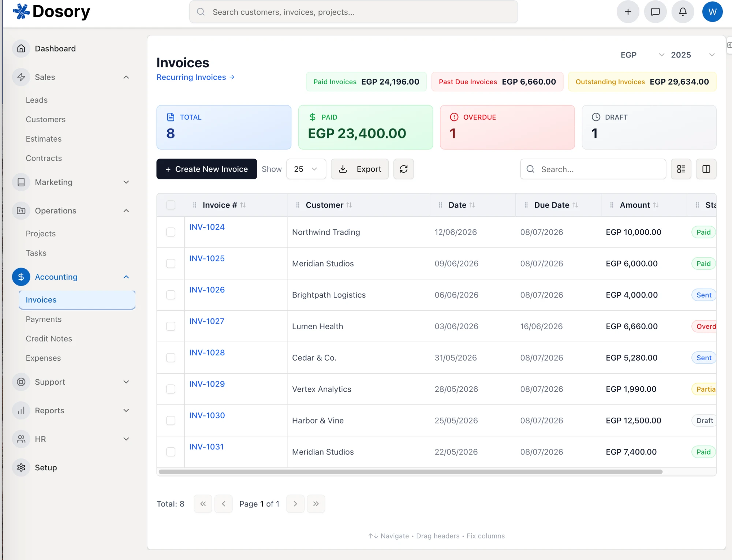Open the Show 25 rows dropdown
Screen dimensions: 732x560
click(x=306, y=169)
